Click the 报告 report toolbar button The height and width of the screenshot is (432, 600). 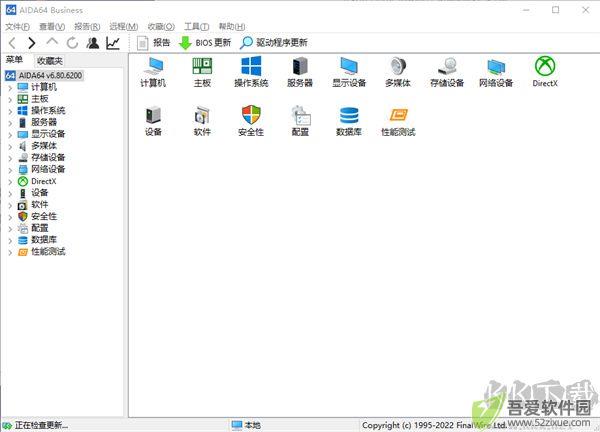tap(153, 43)
